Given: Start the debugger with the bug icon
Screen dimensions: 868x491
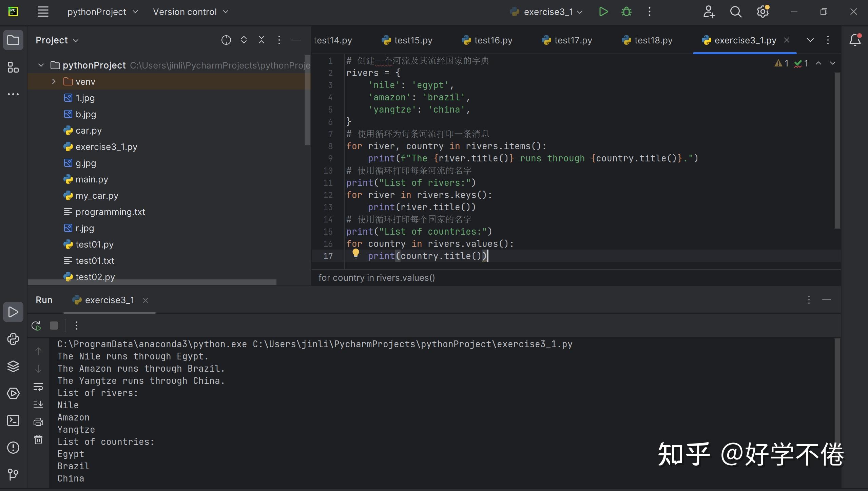Looking at the screenshot, I should (x=626, y=12).
